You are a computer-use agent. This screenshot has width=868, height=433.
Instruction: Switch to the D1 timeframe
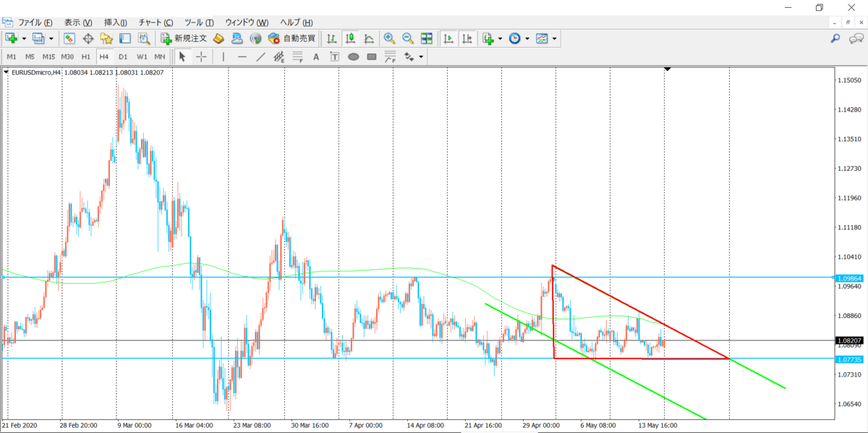123,56
